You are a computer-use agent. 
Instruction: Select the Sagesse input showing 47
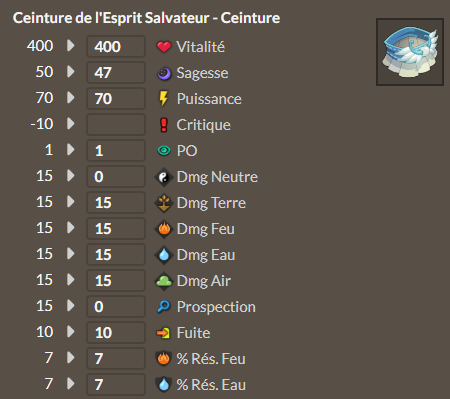pos(116,73)
